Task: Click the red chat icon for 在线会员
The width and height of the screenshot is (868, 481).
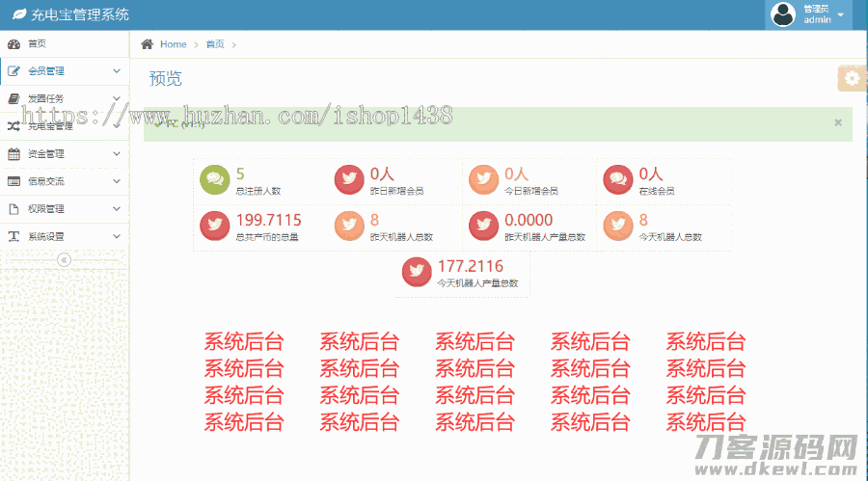Action: (618, 179)
